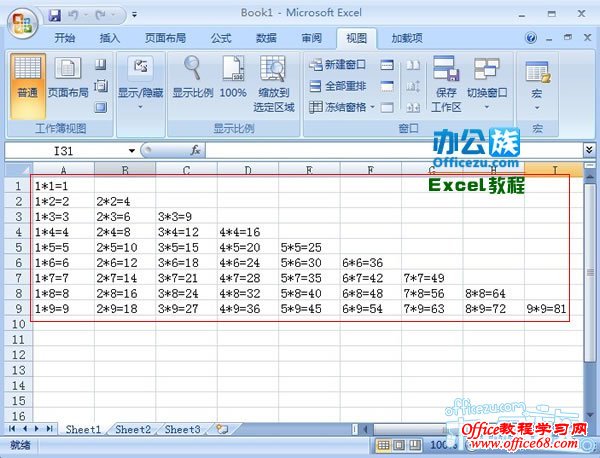Click Page Break Preview status bar button
This screenshot has height=458, width=600.
[x=414, y=445]
